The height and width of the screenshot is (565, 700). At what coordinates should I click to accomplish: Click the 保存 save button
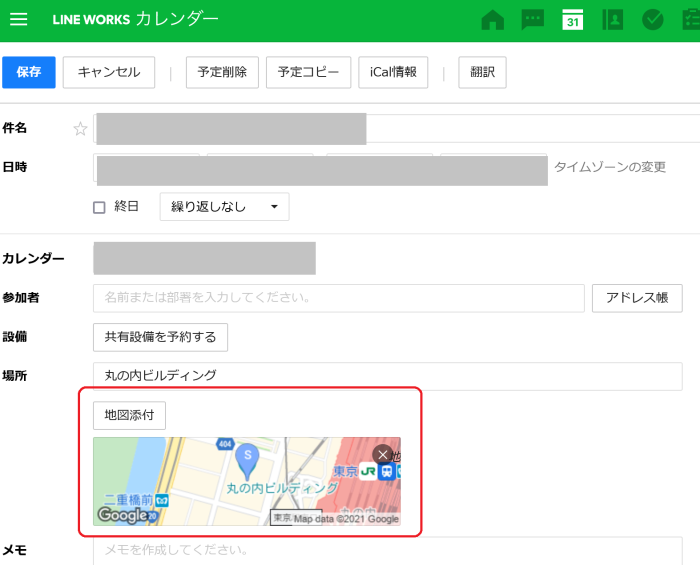(x=29, y=72)
